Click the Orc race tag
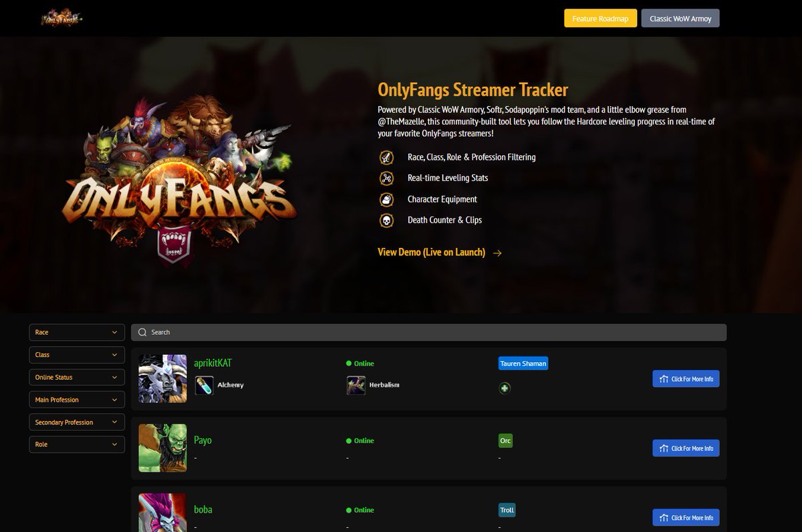This screenshot has height=532, width=802. click(x=505, y=441)
